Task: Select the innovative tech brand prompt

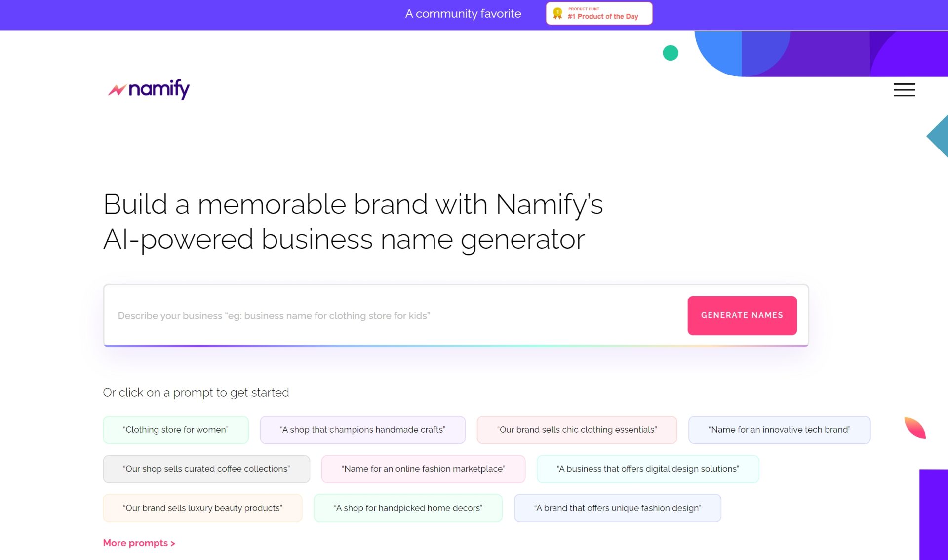Action: click(779, 430)
